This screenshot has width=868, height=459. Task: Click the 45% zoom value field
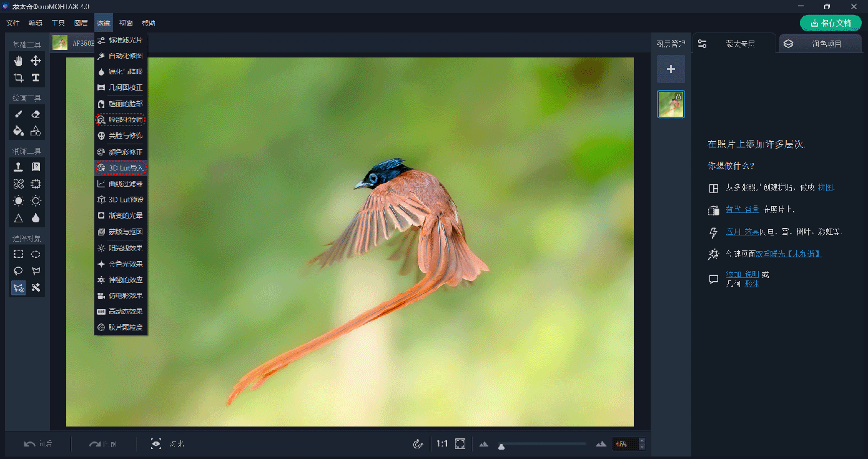coord(625,444)
